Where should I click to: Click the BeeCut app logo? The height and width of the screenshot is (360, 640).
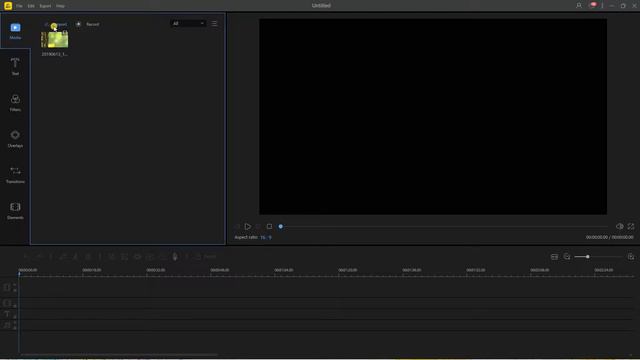click(x=8, y=5)
